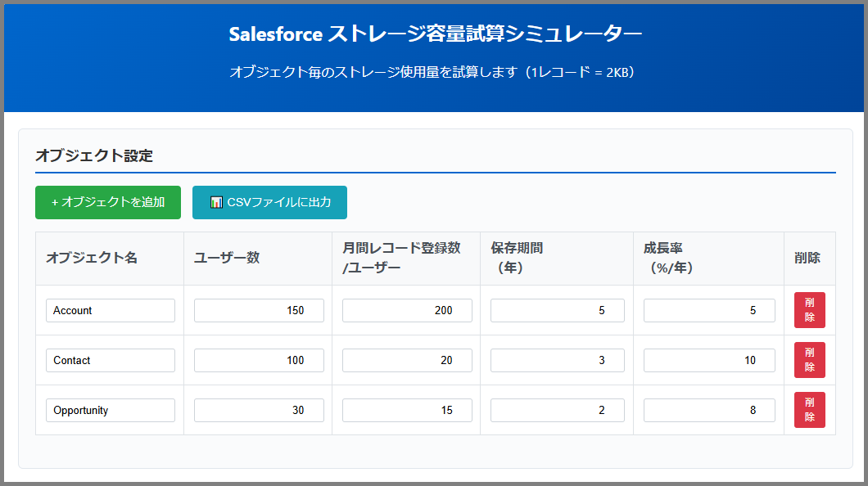Select Opportunity monthly records field showing 15
Screen dimensions: 868x486
click(x=407, y=410)
